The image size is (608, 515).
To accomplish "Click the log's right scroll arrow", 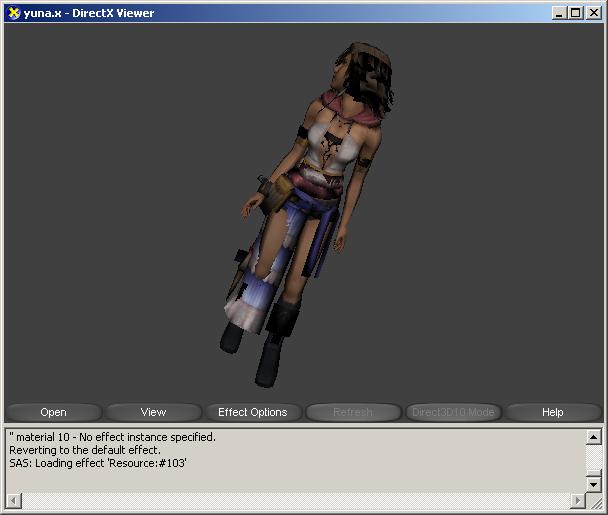I will pos(577,500).
